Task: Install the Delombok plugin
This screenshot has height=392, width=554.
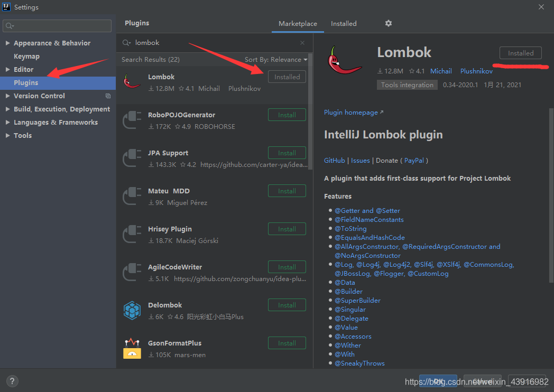Action: tap(287, 305)
